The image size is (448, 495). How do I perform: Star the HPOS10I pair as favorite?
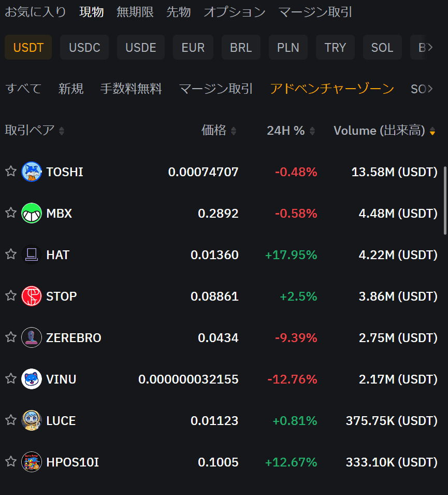click(11, 461)
